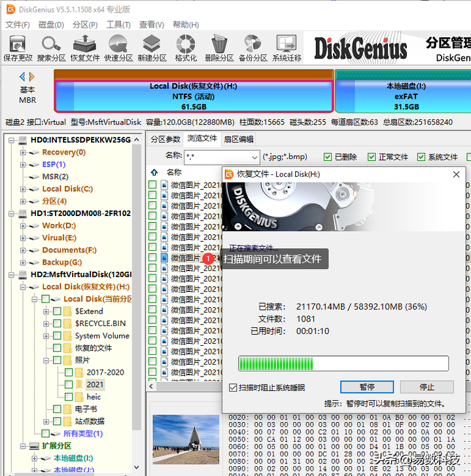
Task: Expand the Documents(F:) drive node
Action: coord(23,251)
